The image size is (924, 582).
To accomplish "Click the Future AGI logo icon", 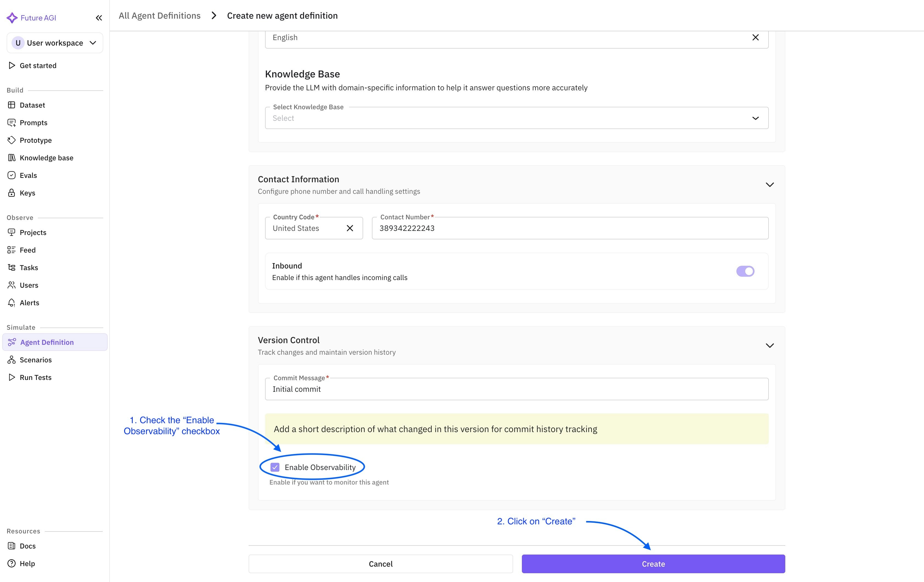I will 12,18.
